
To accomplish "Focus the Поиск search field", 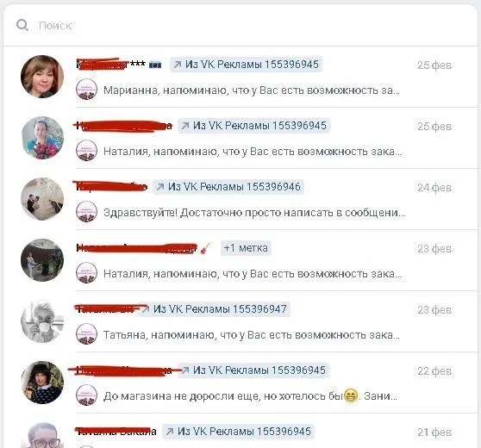I will coord(240,26).
